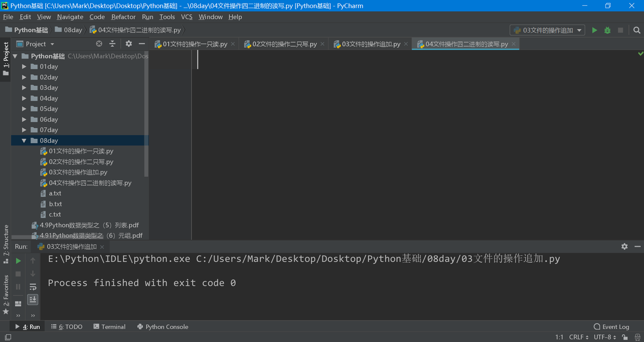Open the File menu
This screenshot has width=644, height=342.
coord(8,17)
